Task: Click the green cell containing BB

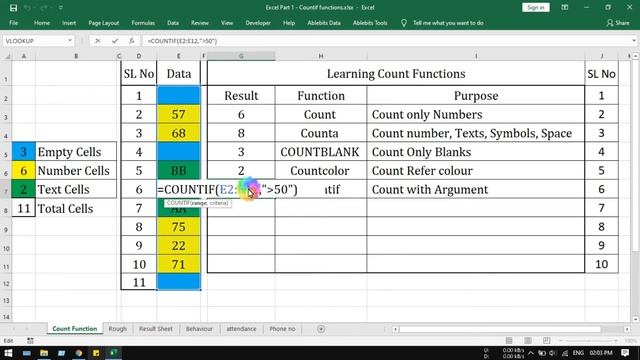Action: (x=179, y=171)
